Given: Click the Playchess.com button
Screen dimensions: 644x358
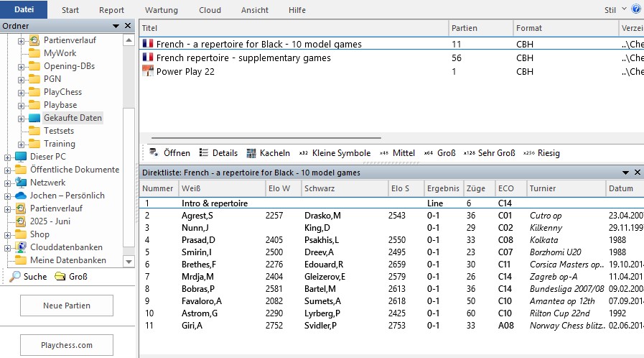Looking at the screenshot, I should pyautogui.click(x=66, y=345).
